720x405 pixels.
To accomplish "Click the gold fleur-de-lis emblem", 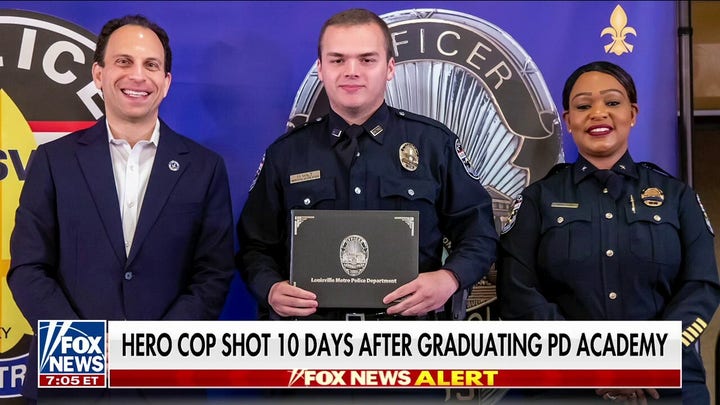I will (x=618, y=30).
